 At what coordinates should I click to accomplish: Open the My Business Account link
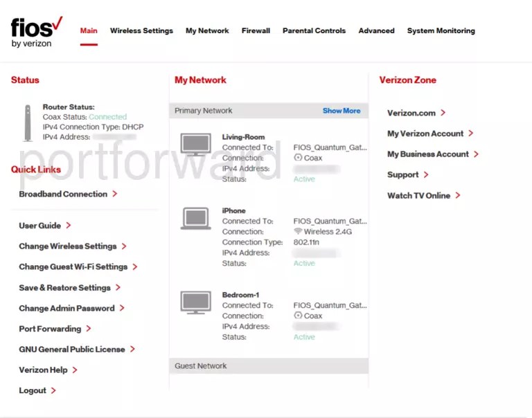click(428, 154)
